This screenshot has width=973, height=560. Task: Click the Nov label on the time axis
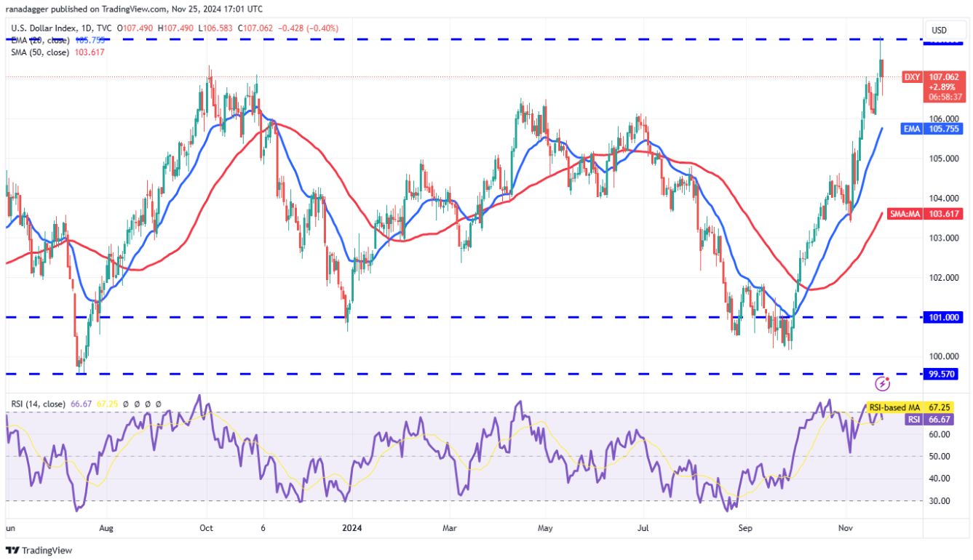point(845,529)
